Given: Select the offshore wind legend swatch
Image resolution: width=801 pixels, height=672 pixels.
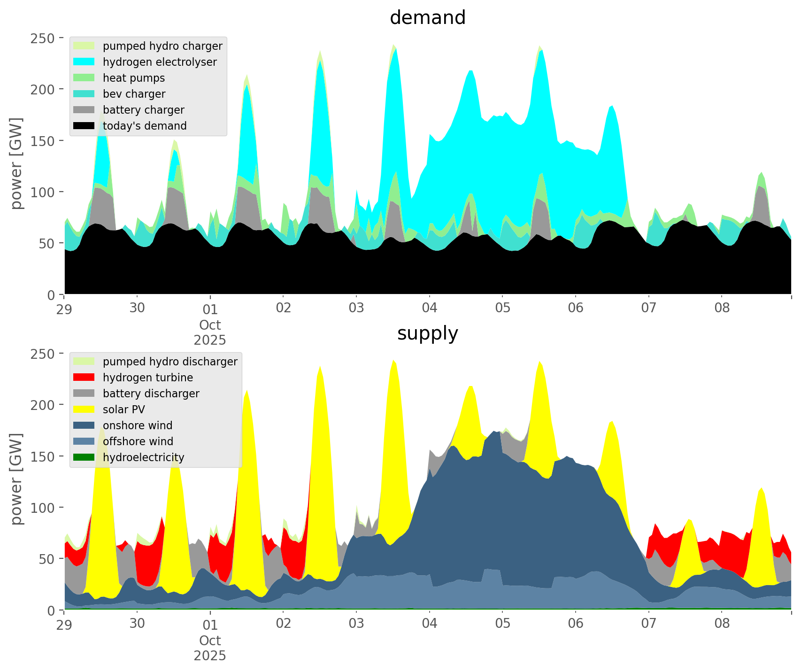Looking at the screenshot, I should (x=85, y=441).
